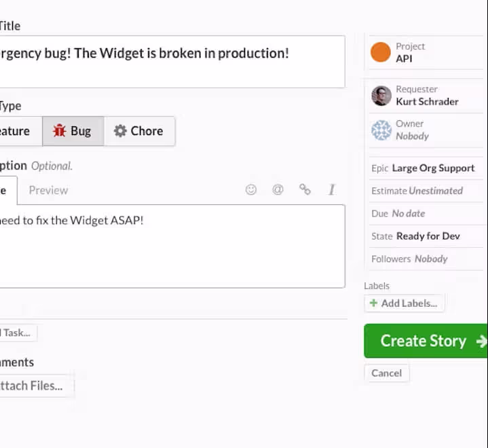Click the @ mention icon

click(x=278, y=189)
